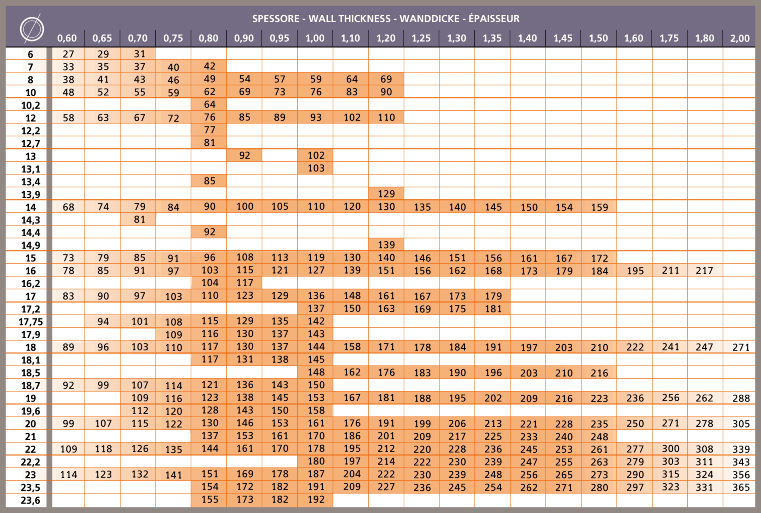Select the diameter 6 row label
This screenshot has width=761, height=513.
click(x=29, y=53)
